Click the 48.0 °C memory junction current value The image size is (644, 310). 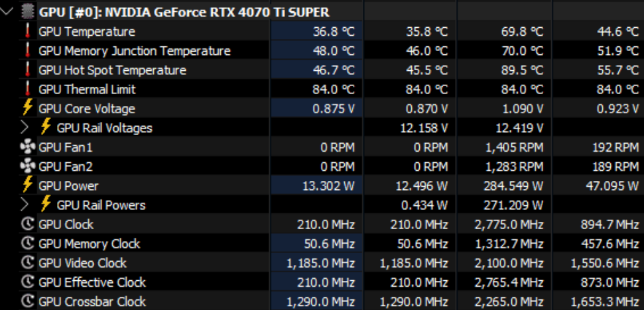coord(334,51)
